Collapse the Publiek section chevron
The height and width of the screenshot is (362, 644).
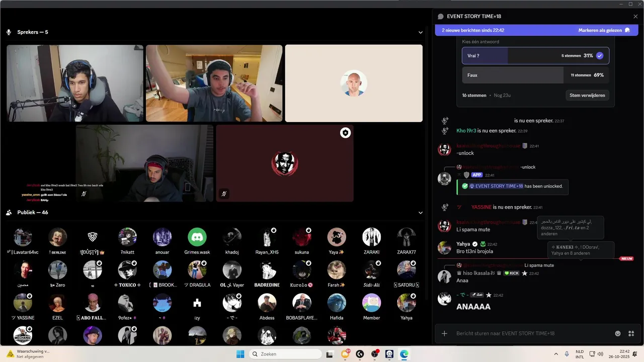421,213
